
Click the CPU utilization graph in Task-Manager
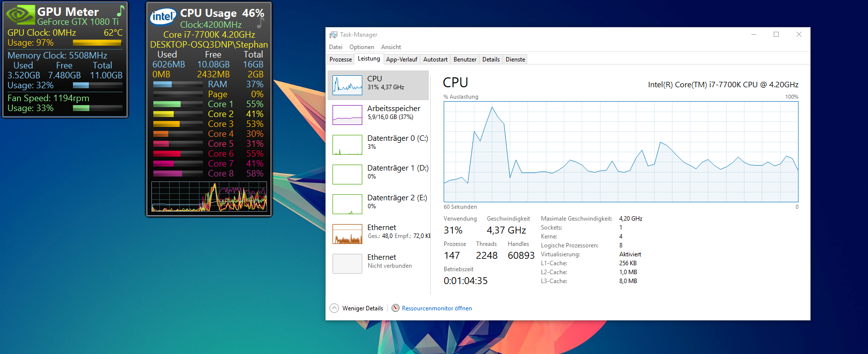pyautogui.click(x=621, y=152)
